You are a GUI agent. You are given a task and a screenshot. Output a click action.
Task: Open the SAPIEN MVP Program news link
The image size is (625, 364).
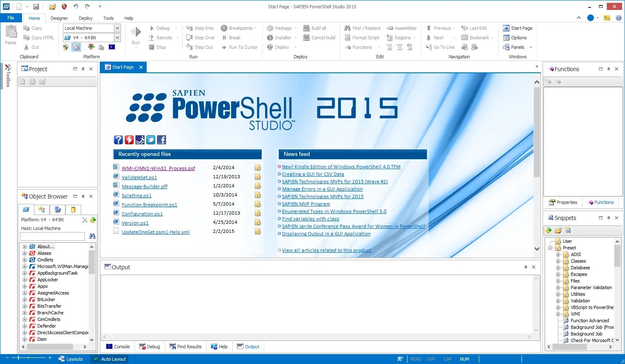click(x=306, y=204)
